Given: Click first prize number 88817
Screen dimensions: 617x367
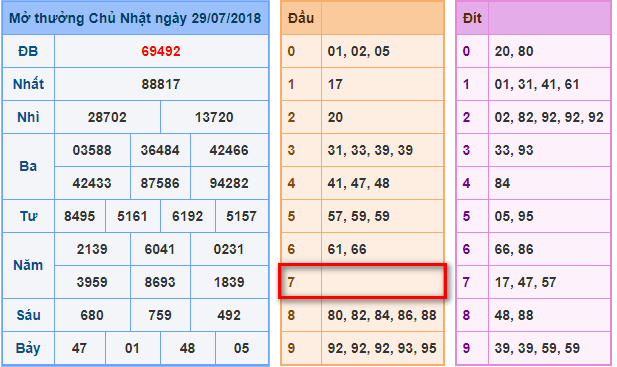Looking at the screenshot, I should coord(161,84).
